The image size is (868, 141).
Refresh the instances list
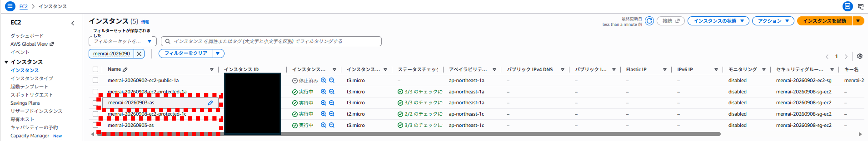pos(649,21)
